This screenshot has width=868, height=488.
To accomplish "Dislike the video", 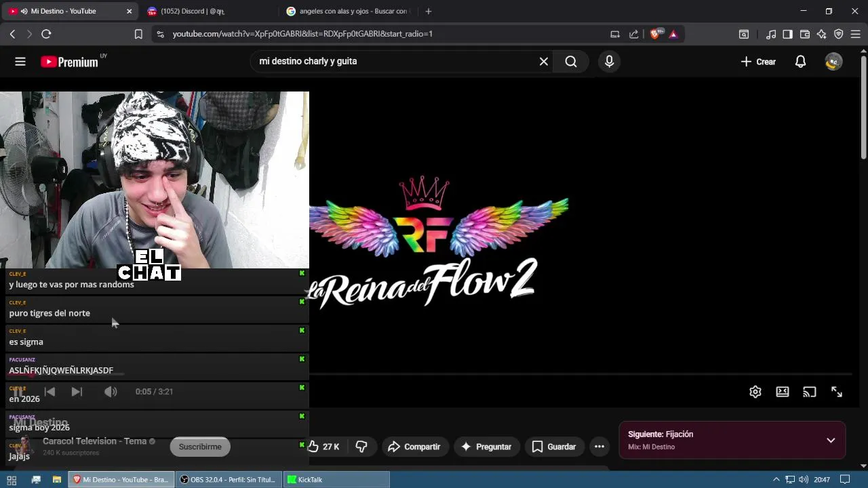I will [361, 447].
